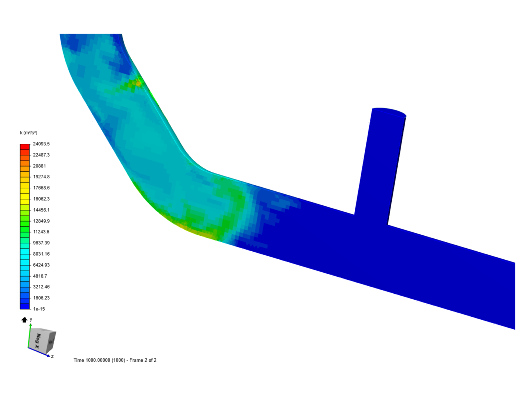The width and height of the screenshot is (532, 399).
Task: Click the black home arrow above orientation cube
Action: pyautogui.click(x=24, y=320)
